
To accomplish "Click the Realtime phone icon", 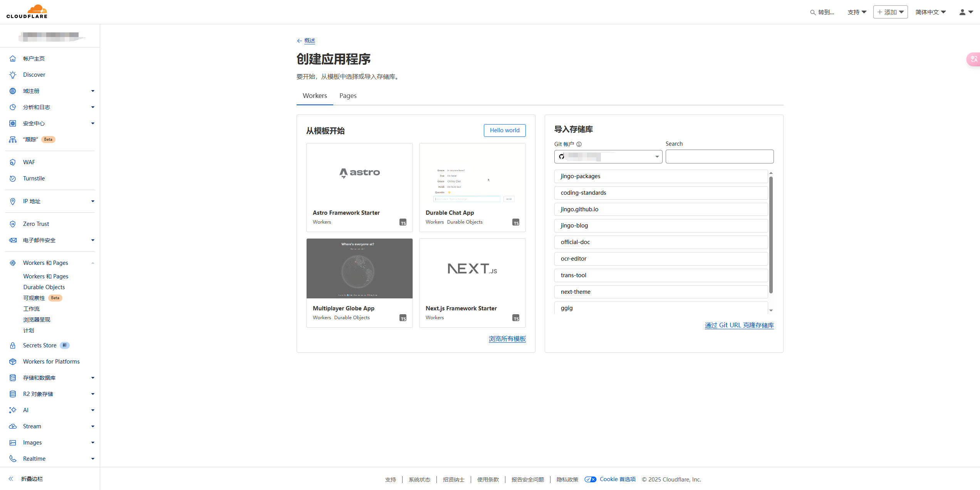I will (13, 459).
